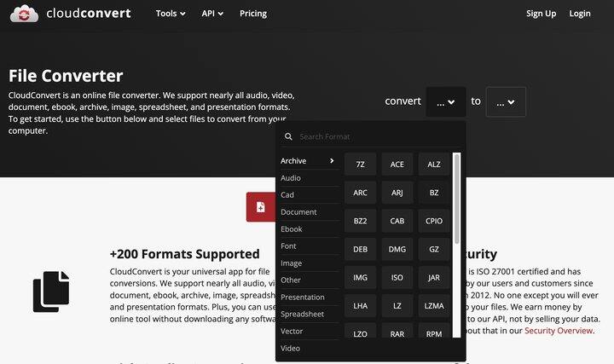Screen dimensions: 614x364
Task: Open the Security Overview link
Action: [559, 331]
